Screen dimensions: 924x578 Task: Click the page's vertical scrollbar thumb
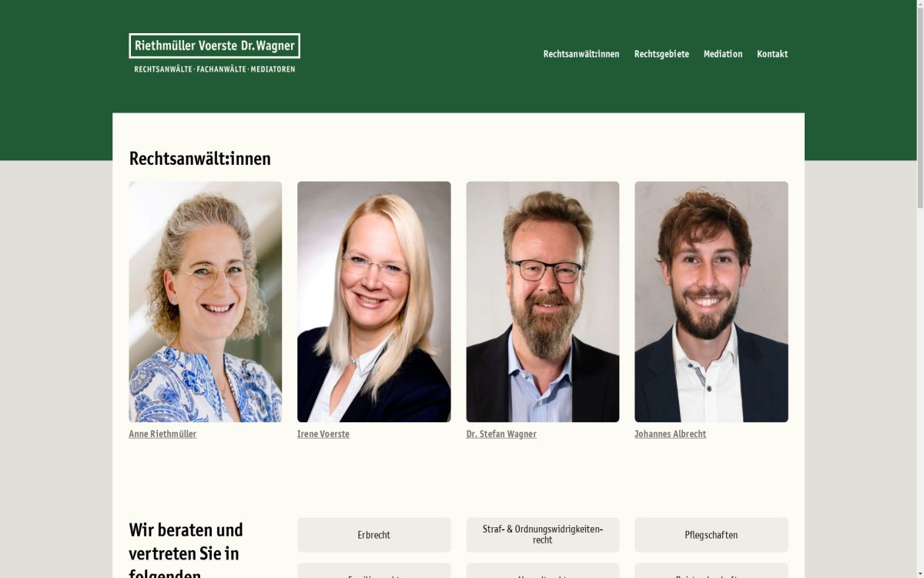tap(920, 104)
